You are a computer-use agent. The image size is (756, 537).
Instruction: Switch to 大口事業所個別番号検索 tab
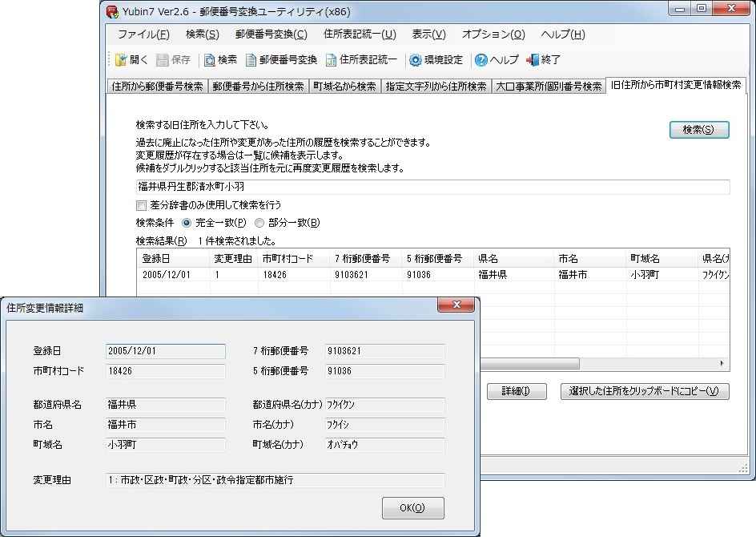548,87
